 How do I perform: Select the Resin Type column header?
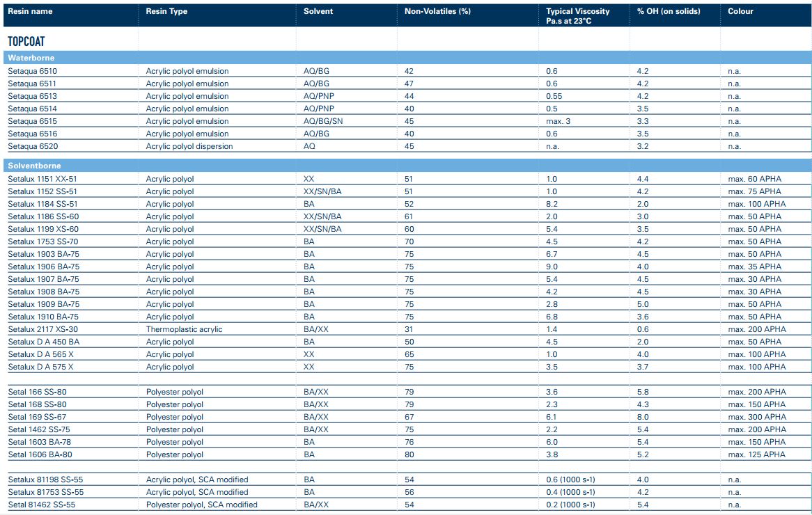[x=166, y=12]
